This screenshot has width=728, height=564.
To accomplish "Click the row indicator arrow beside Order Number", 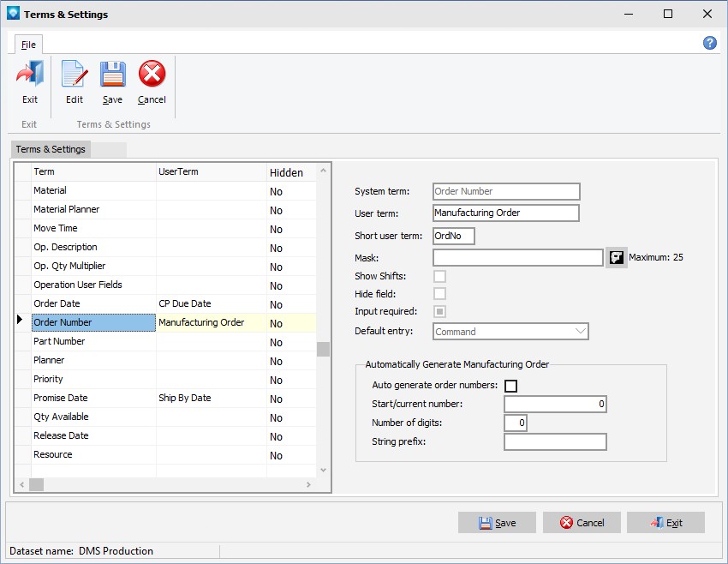I will tap(21, 321).
